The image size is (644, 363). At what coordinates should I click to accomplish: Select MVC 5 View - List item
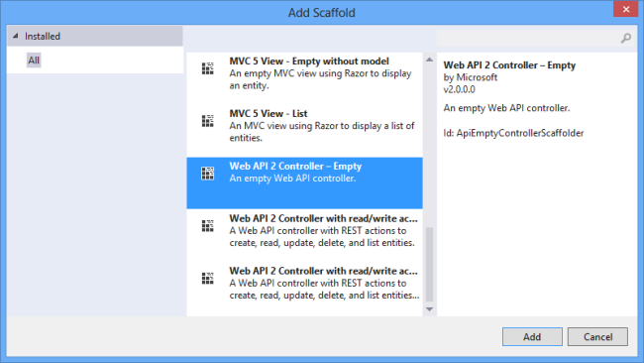[304, 131]
